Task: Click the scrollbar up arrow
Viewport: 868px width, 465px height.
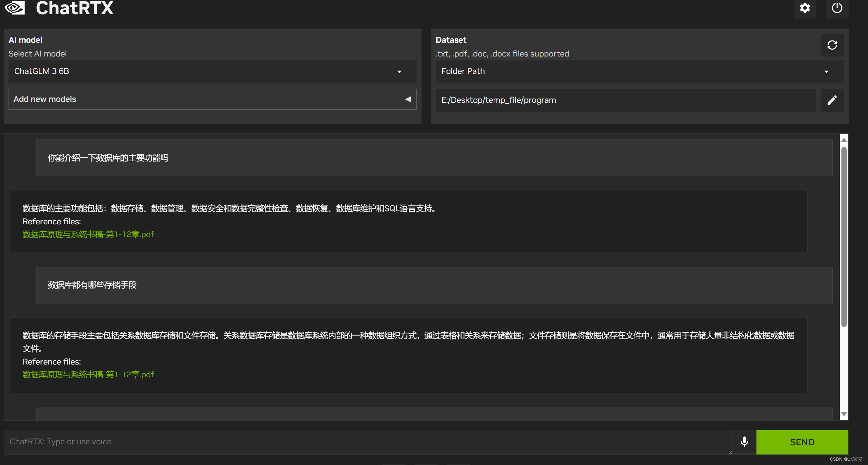Action: (843, 140)
